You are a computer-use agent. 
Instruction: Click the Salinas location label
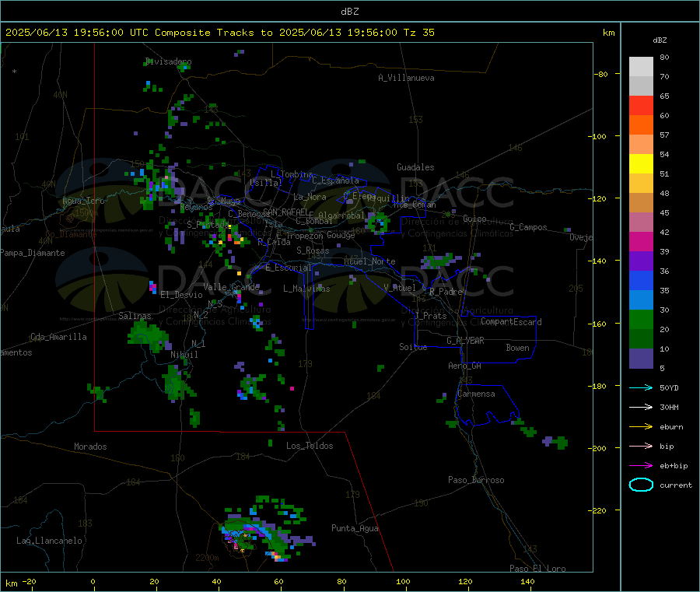[135, 316]
